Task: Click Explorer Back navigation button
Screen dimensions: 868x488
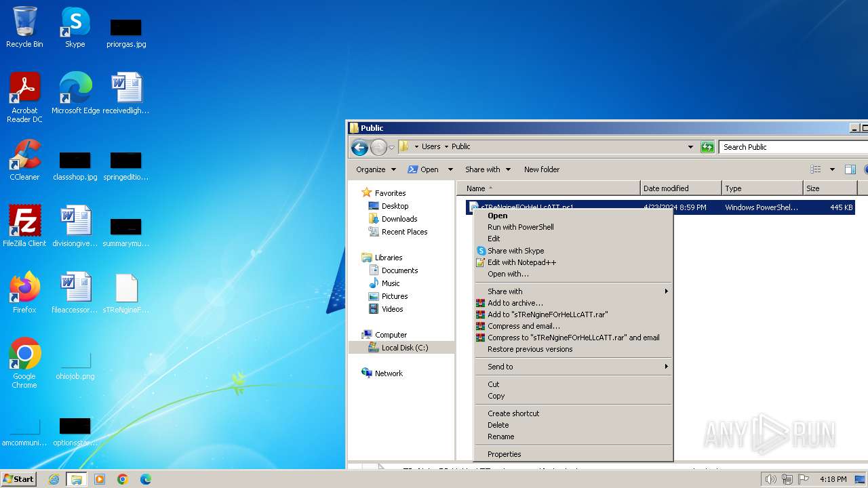Action: pos(360,147)
